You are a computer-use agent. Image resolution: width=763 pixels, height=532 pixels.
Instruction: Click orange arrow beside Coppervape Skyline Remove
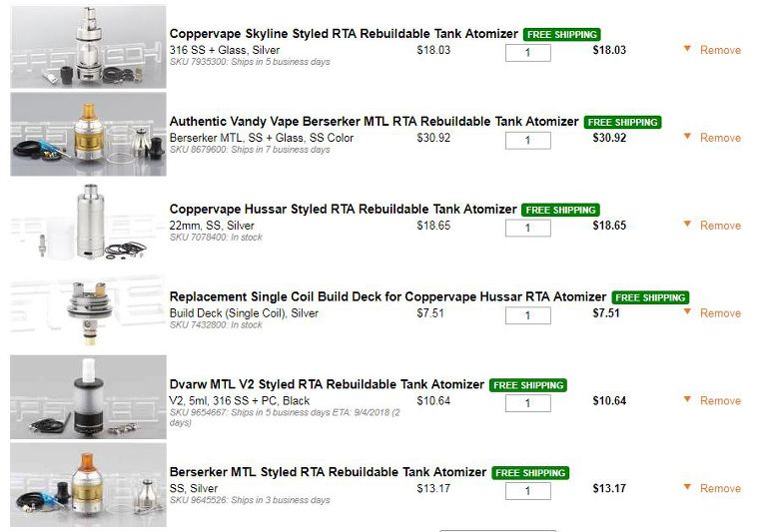(x=687, y=49)
